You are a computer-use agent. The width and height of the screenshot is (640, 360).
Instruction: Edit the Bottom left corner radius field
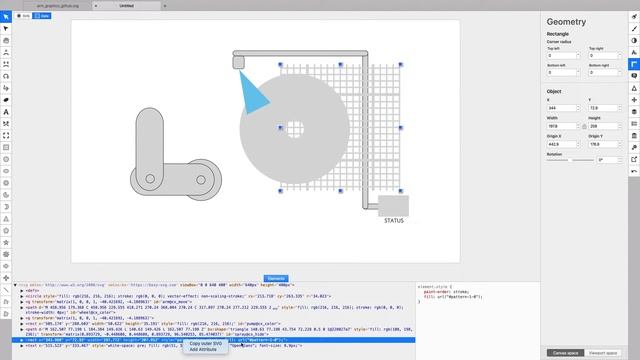tap(563, 72)
